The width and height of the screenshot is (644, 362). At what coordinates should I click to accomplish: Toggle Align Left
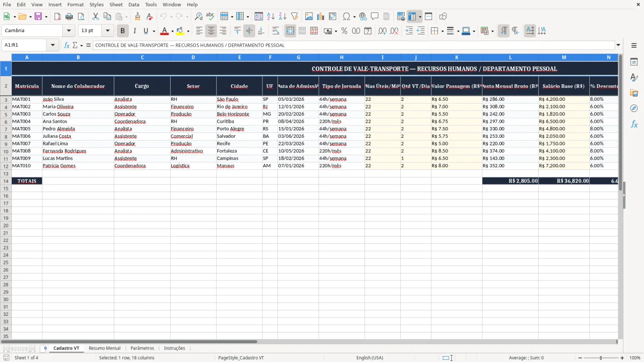tap(199, 31)
